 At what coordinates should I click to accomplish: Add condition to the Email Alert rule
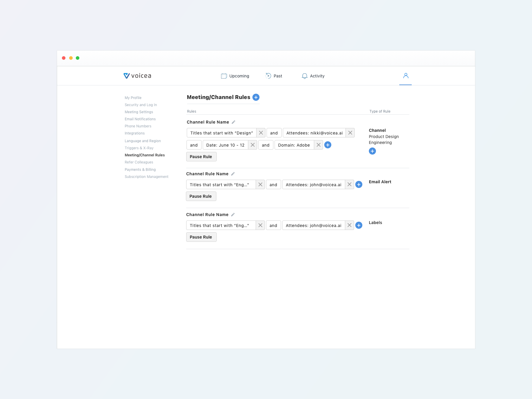(359, 185)
